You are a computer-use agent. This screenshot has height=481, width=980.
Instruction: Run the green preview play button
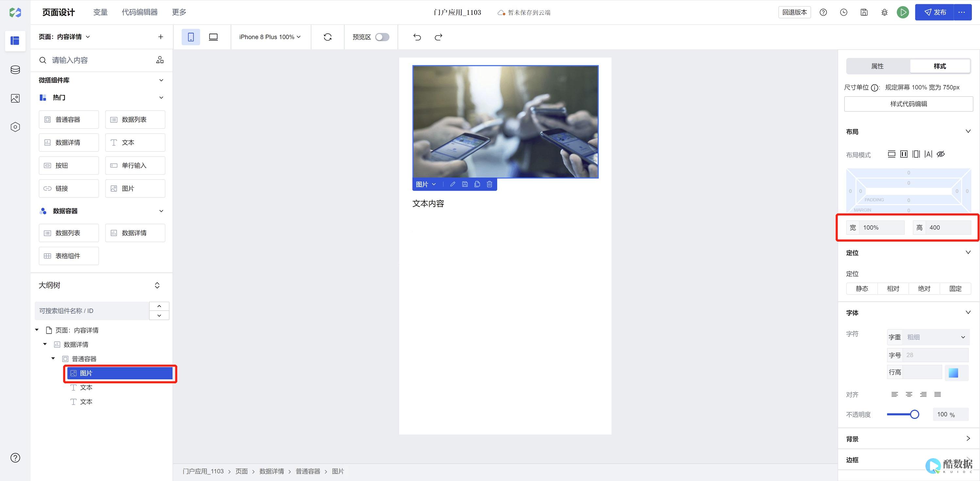pyautogui.click(x=903, y=12)
